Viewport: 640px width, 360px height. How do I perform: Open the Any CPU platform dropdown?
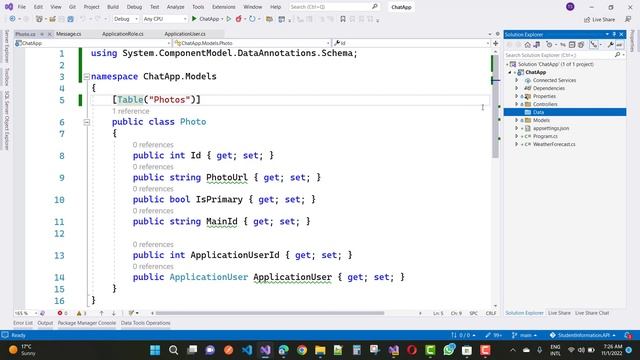165,19
